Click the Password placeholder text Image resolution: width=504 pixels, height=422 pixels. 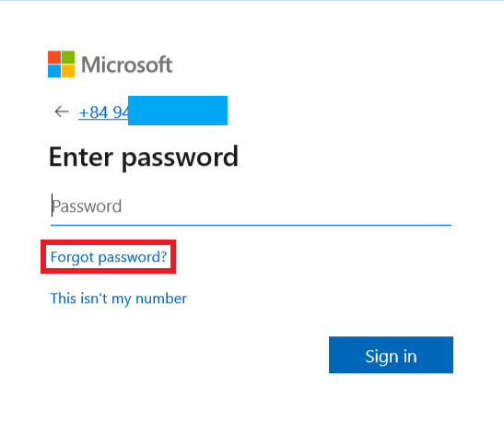(x=87, y=206)
